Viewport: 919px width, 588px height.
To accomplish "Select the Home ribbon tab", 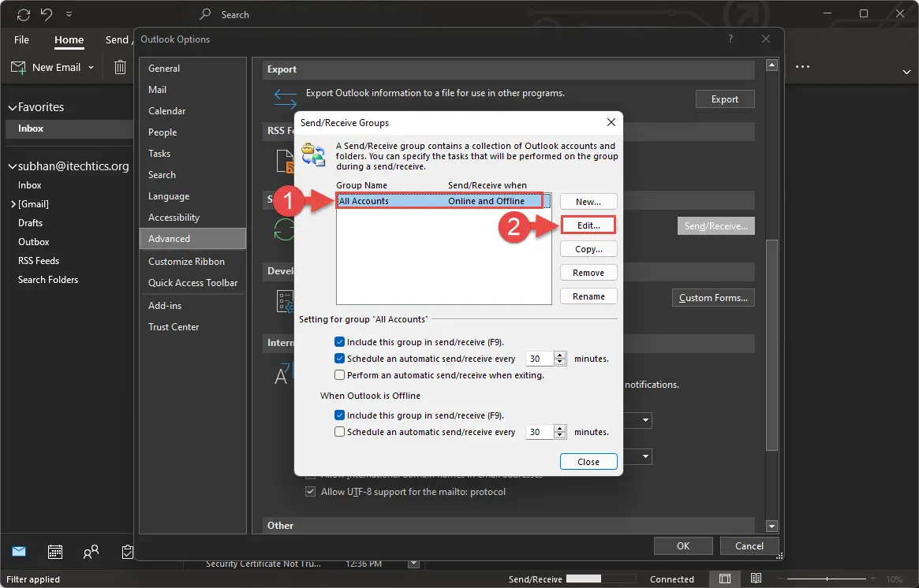I will pyautogui.click(x=69, y=40).
